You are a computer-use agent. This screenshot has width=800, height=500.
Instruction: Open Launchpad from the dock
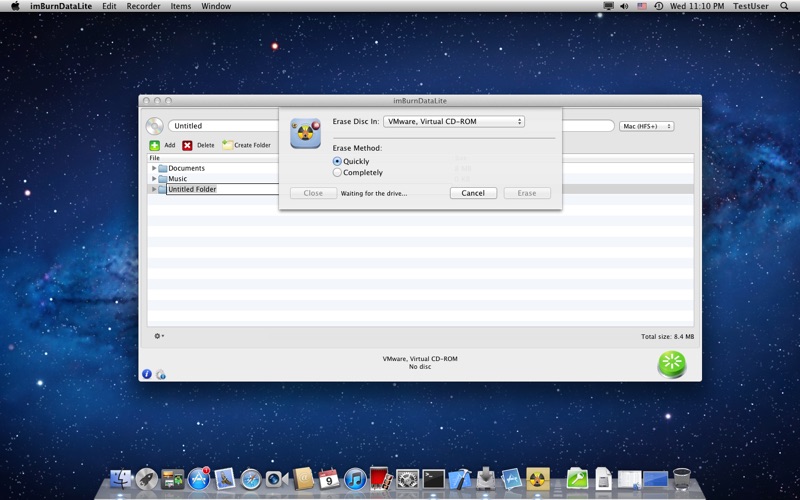click(146, 480)
